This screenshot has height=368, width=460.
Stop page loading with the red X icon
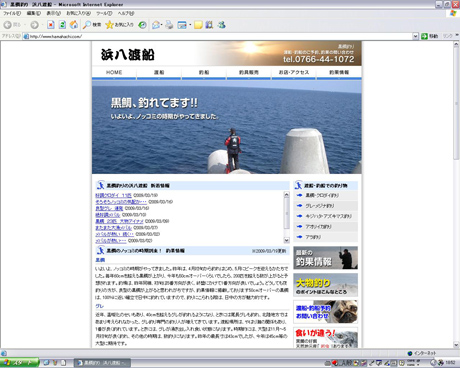coord(51,25)
